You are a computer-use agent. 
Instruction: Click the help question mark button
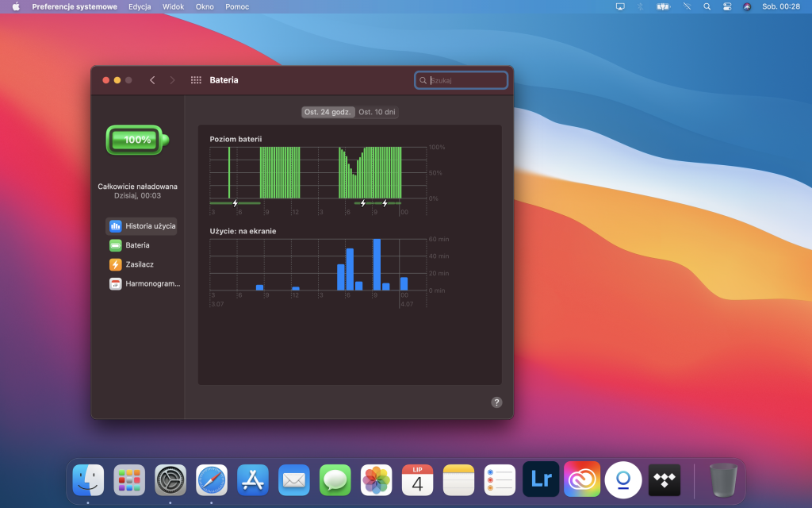pos(496,402)
